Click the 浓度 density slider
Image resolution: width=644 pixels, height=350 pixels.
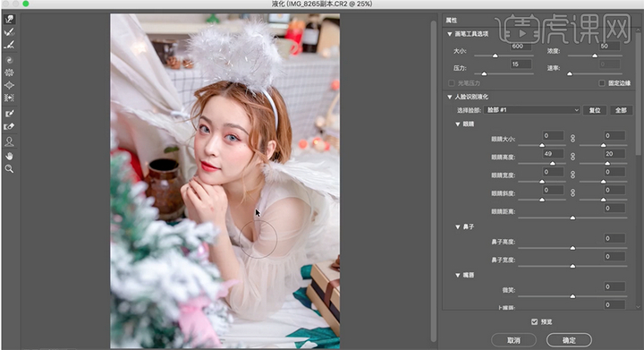[595, 55]
